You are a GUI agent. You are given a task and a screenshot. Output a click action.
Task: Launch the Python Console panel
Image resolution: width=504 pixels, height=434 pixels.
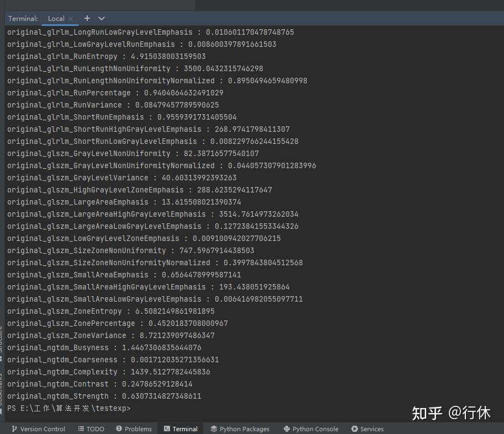click(311, 429)
